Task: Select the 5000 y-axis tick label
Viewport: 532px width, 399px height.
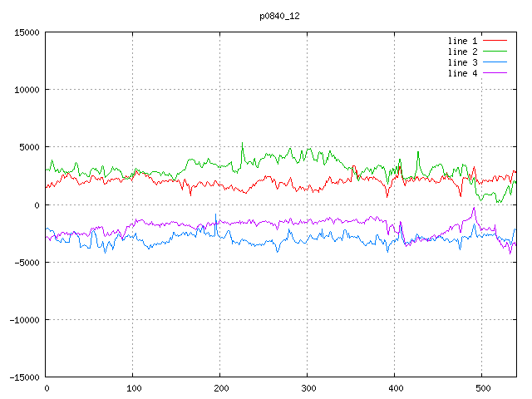Action: [x=29, y=147]
